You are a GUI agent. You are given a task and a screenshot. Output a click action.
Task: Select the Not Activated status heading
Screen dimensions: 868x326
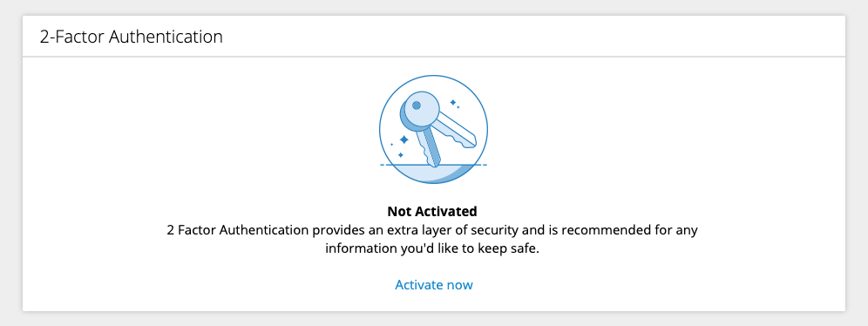(x=432, y=211)
